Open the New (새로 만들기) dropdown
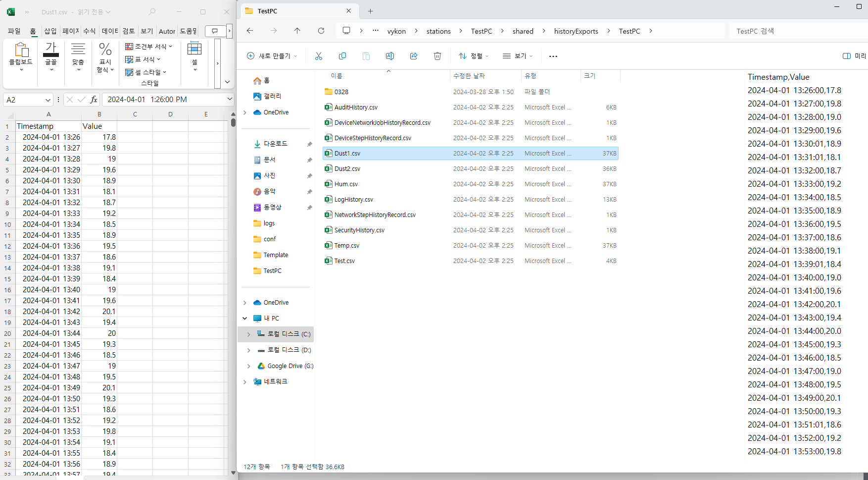The width and height of the screenshot is (868, 480). (x=272, y=56)
